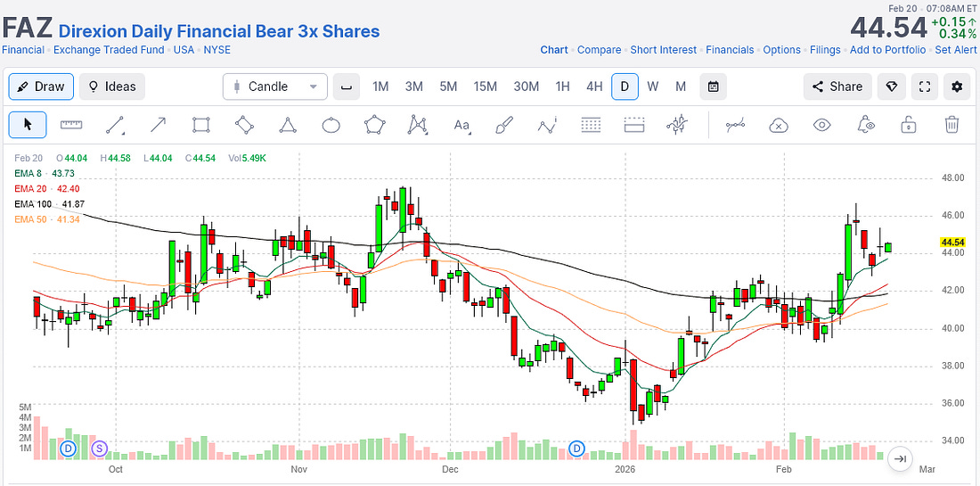Select the brush drawing tool
Image resolution: width=980 pixels, height=486 pixels.
(x=503, y=125)
